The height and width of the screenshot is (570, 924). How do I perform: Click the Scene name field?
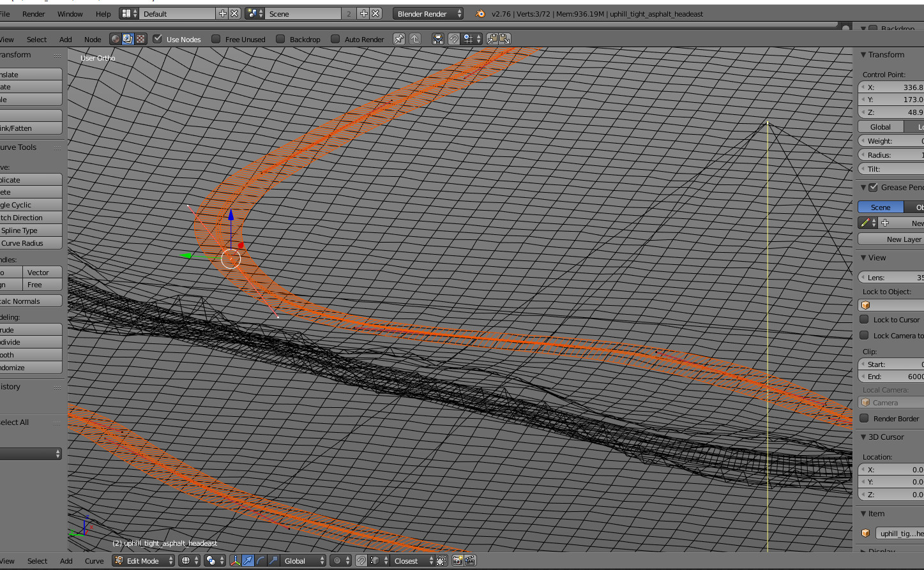click(304, 13)
